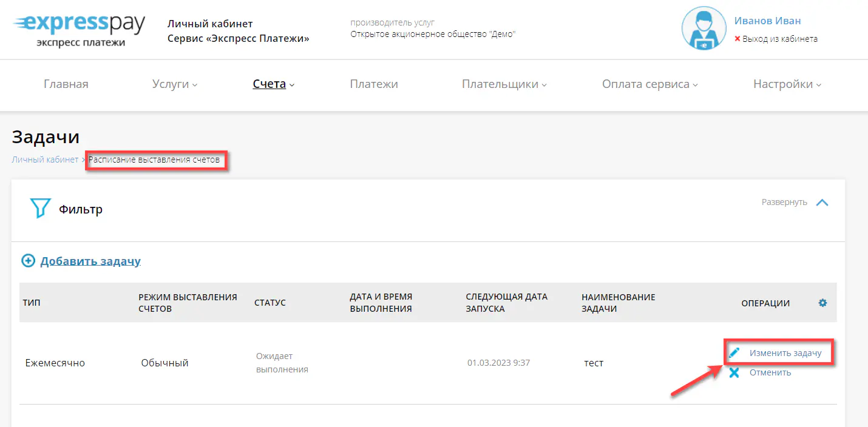Screen dimensions: 868x427
Task: Click red X logout icon
Action: (x=737, y=39)
